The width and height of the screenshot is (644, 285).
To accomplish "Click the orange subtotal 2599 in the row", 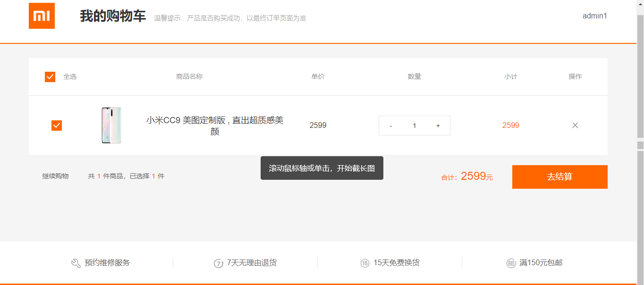I will click(x=511, y=126).
